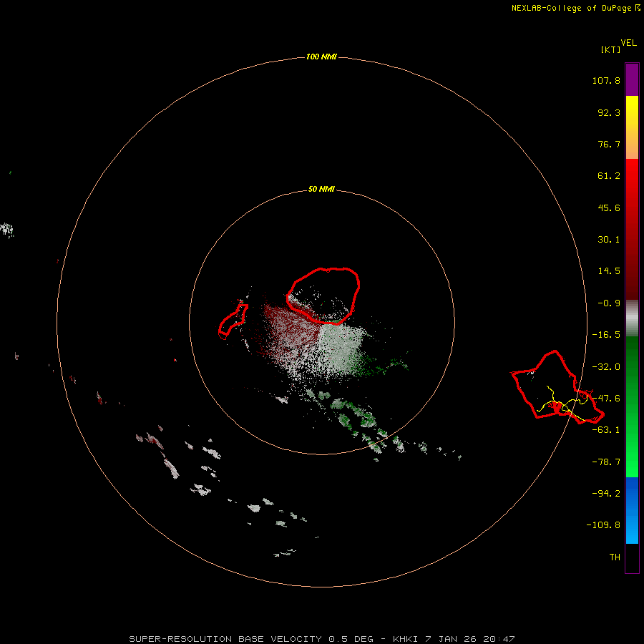
Task: Click the -0.9 velocity scale value
Action: pyautogui.click(x=609, y=303)
